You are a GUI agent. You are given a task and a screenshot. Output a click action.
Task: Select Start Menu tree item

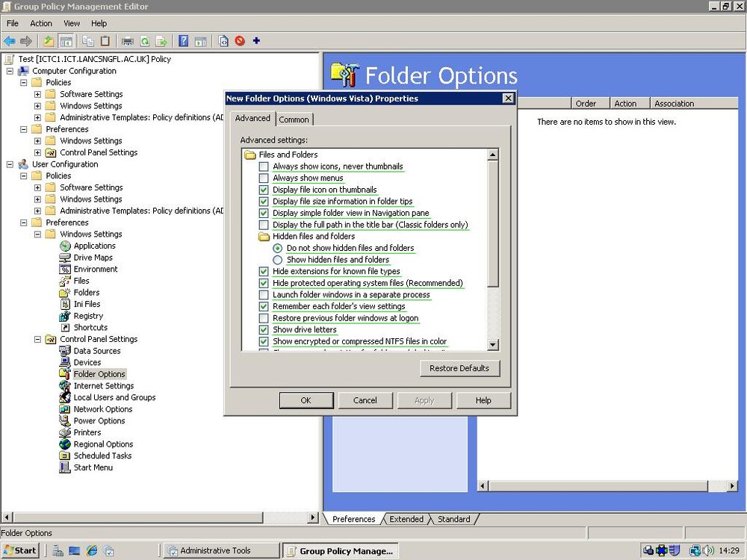(x=93, y=467)
